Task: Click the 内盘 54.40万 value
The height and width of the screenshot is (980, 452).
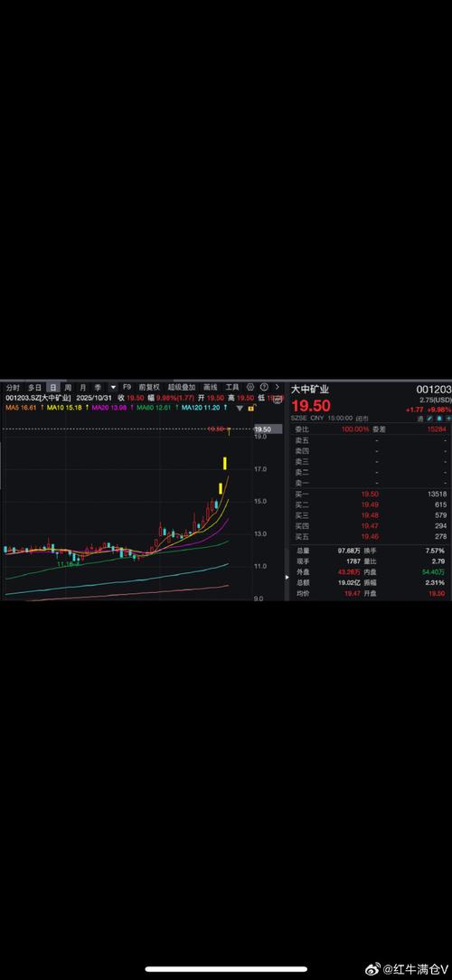Action: [x=434, y=572]
